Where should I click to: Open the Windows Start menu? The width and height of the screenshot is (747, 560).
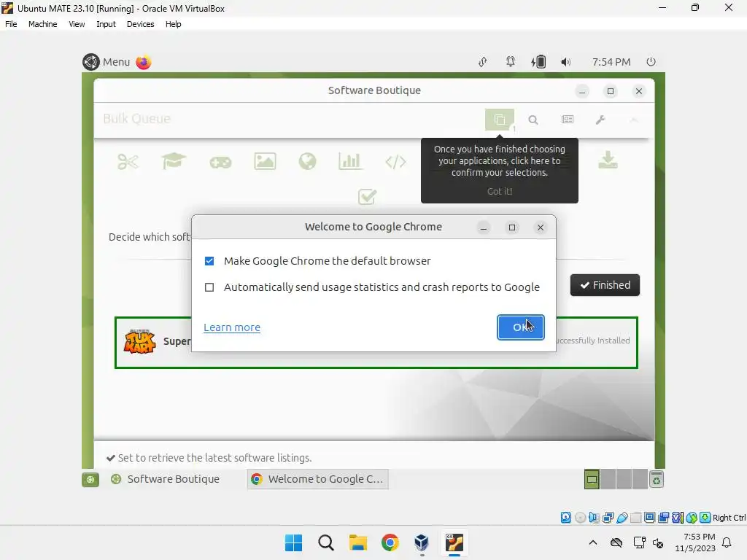click(293, 542)
